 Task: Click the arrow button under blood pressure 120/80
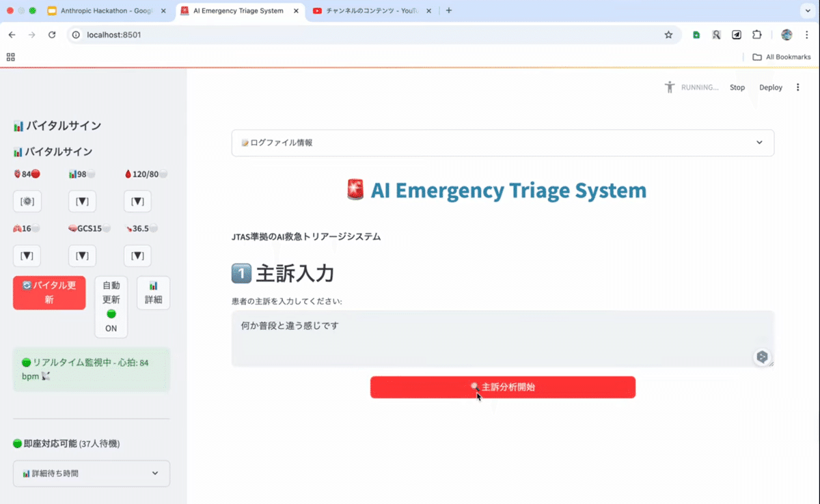(137, 201)
